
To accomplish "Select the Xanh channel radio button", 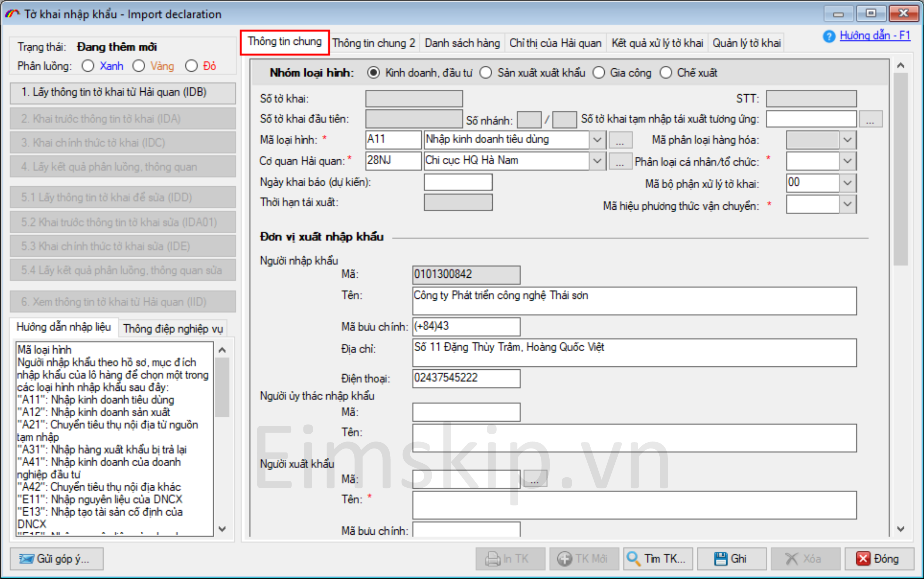I will pos(88,66).
